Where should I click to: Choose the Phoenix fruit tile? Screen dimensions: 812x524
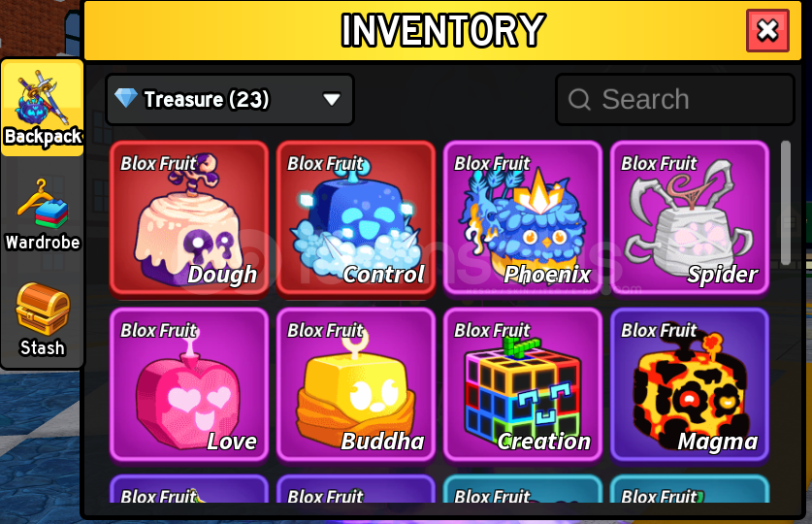point(523,218)
